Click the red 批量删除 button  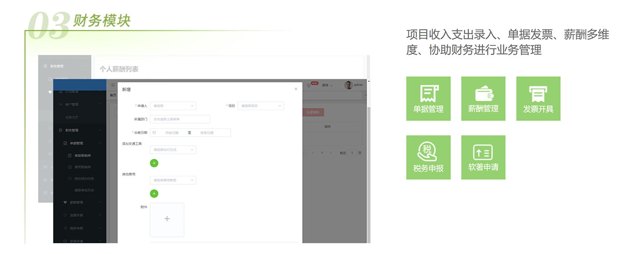(x=312, y=113)
